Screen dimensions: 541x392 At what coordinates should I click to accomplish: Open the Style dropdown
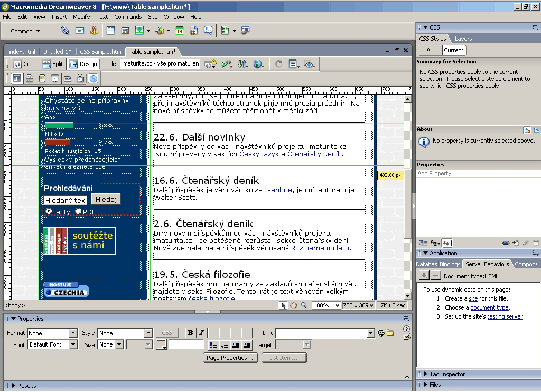148,333
